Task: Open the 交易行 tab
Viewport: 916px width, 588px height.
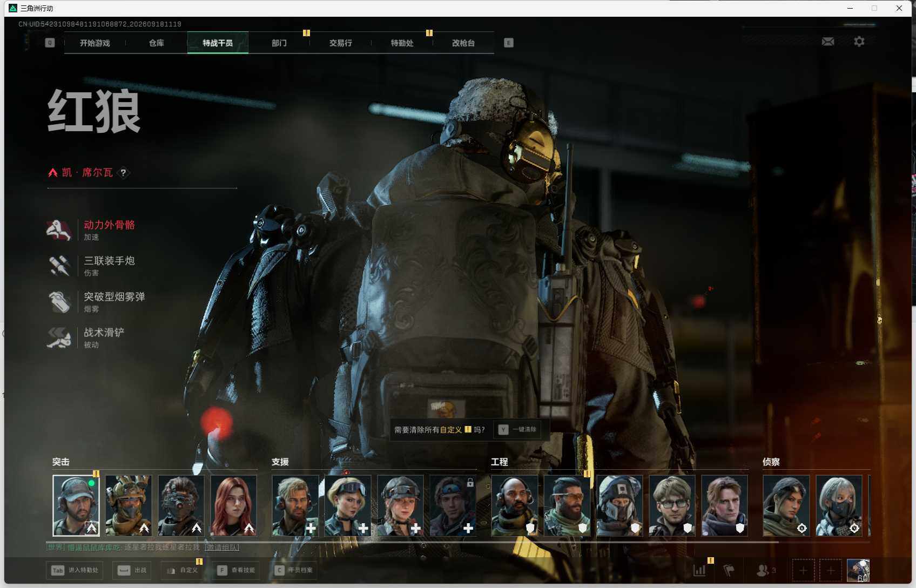Action: 340,43
